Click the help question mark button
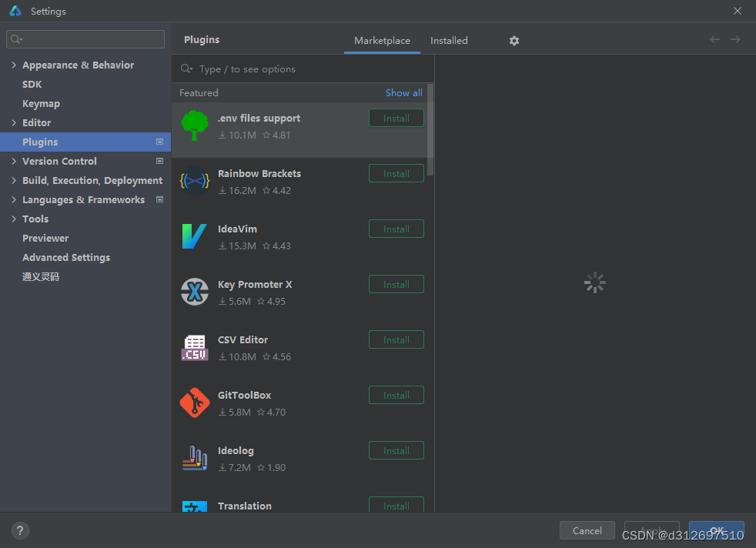Screen dimensions: 756x548 click(x=20, y=530)
